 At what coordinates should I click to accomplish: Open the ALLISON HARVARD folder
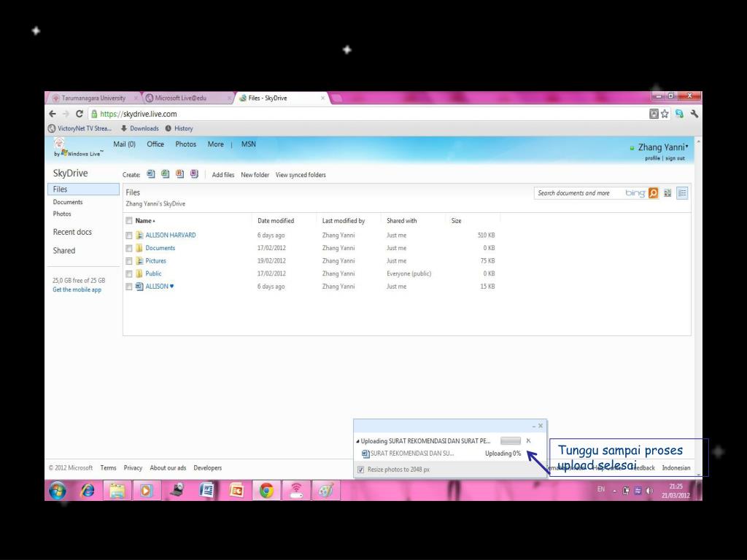(171, 235)
